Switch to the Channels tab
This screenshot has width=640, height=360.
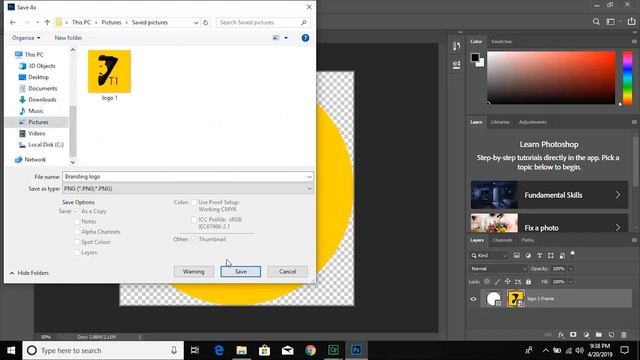(x=502, y=240)
